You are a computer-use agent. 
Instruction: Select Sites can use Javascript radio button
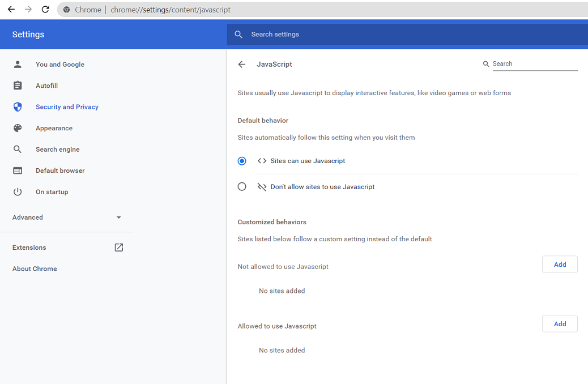[242, 161]
